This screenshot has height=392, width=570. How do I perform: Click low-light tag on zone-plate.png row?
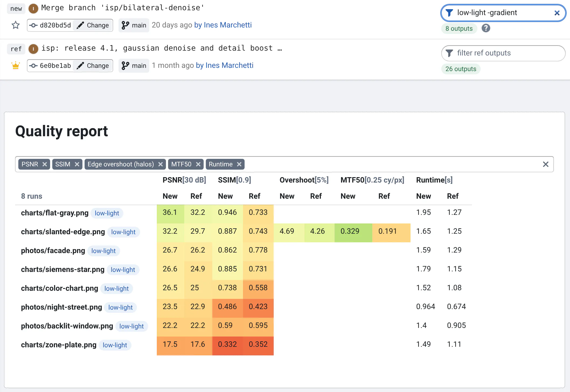click(115, 345)
